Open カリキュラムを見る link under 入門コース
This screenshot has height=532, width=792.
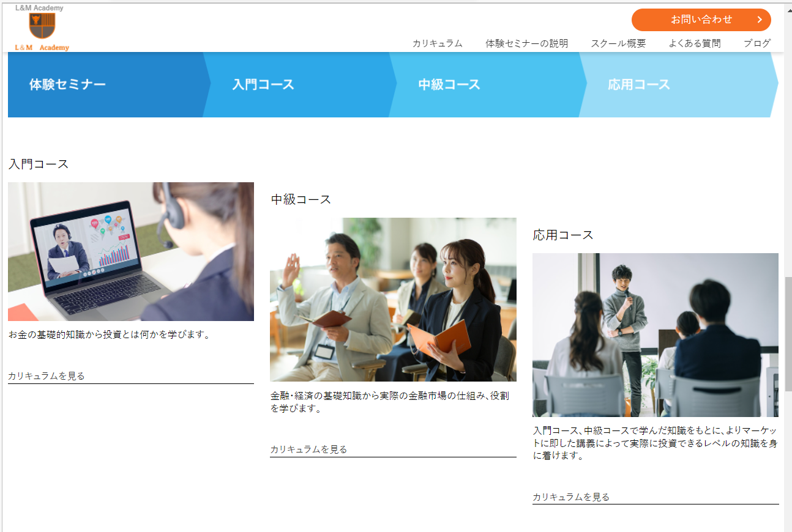pos(47,376)
